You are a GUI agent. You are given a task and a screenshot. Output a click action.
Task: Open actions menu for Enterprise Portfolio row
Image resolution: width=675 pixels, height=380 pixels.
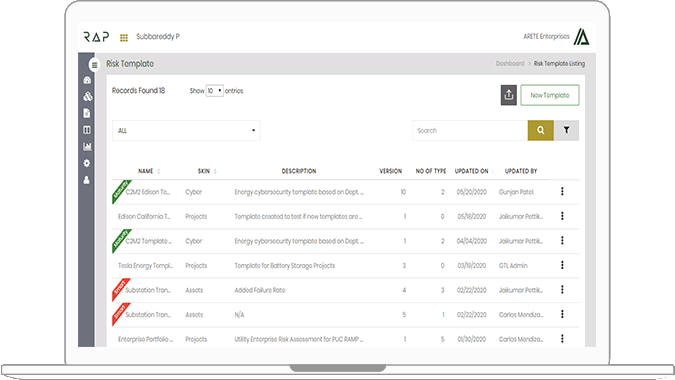(x=562, y=339)
